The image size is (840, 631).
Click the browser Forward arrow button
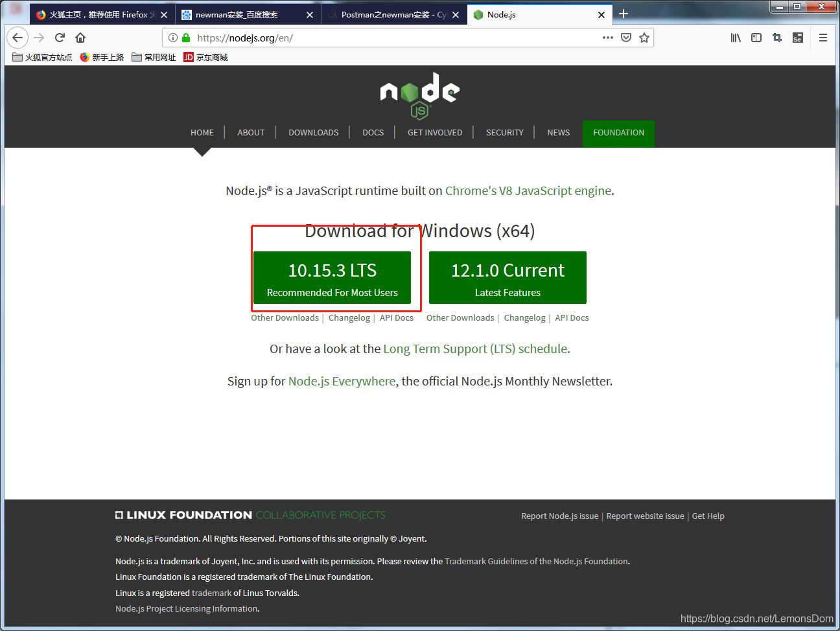(39, 38)
